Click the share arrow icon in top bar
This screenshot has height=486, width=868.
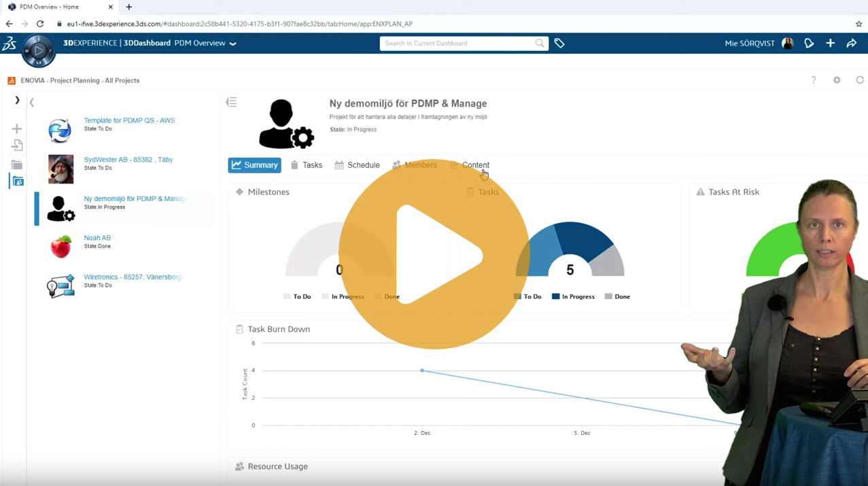pyautogui.click(x=851, y=44)
